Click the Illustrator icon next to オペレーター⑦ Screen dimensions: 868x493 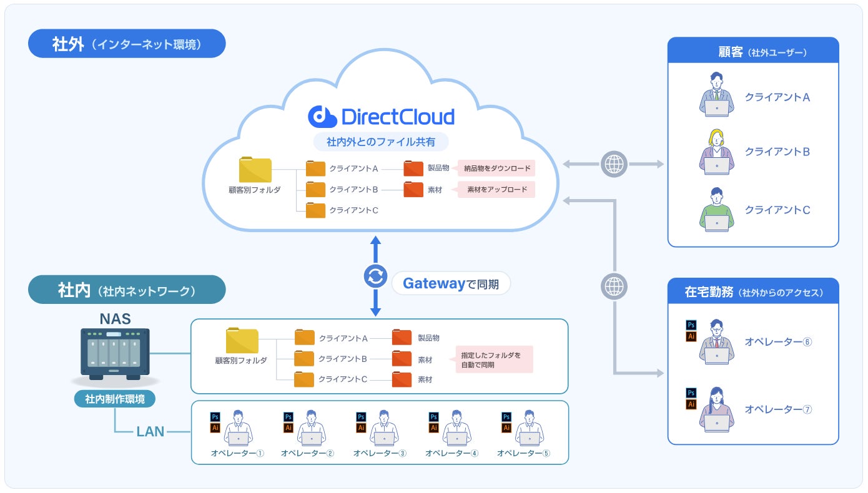691,404
